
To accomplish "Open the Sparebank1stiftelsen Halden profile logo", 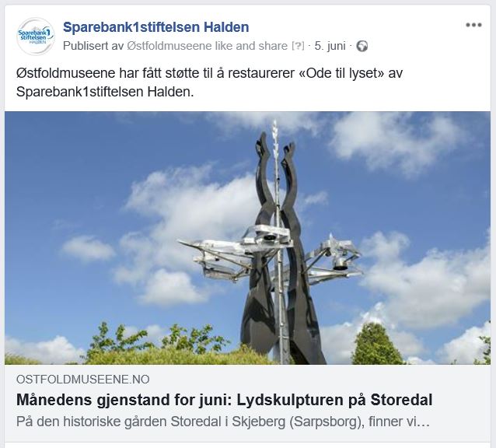I will [36, 37].
